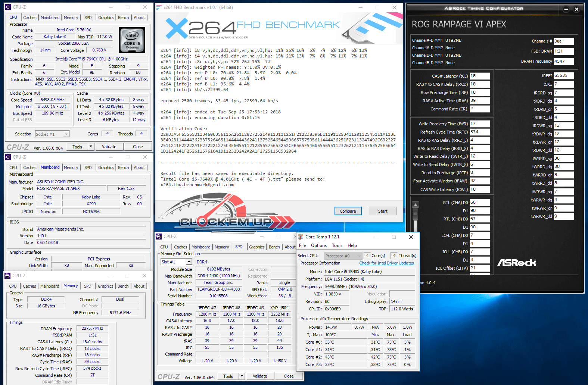Viewport: 588px width, 385px height.
Task: Click the CPU-Z icon in the Mainboard window title bar
Action: pos(8,157)
